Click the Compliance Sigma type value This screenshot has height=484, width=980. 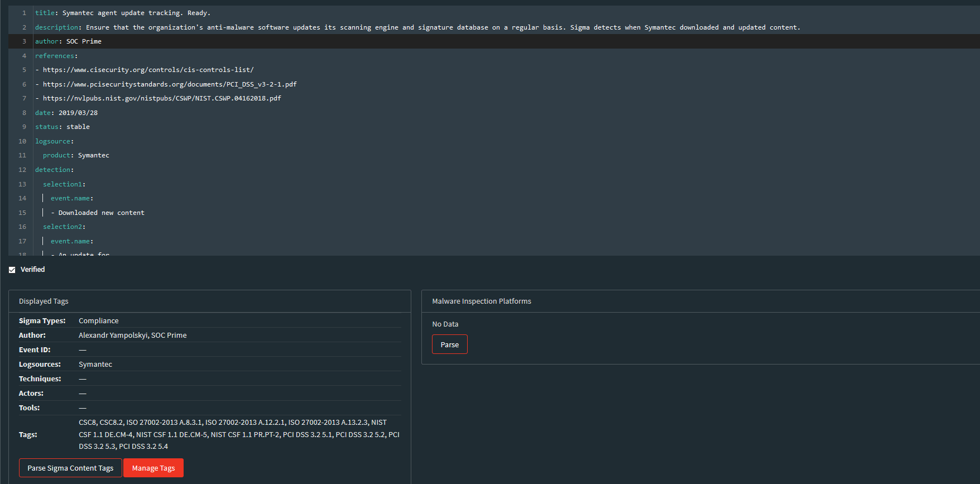pyautogui.click(x=99, y=320)
